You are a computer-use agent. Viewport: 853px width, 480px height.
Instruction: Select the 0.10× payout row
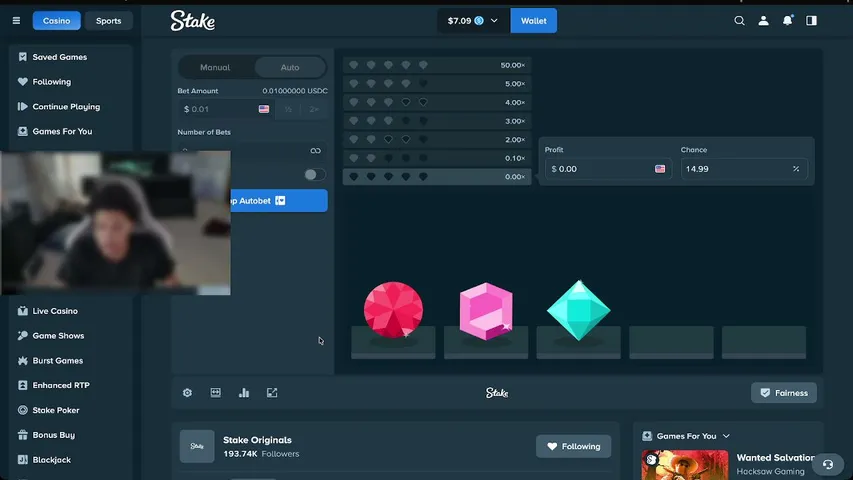point(437,158)
